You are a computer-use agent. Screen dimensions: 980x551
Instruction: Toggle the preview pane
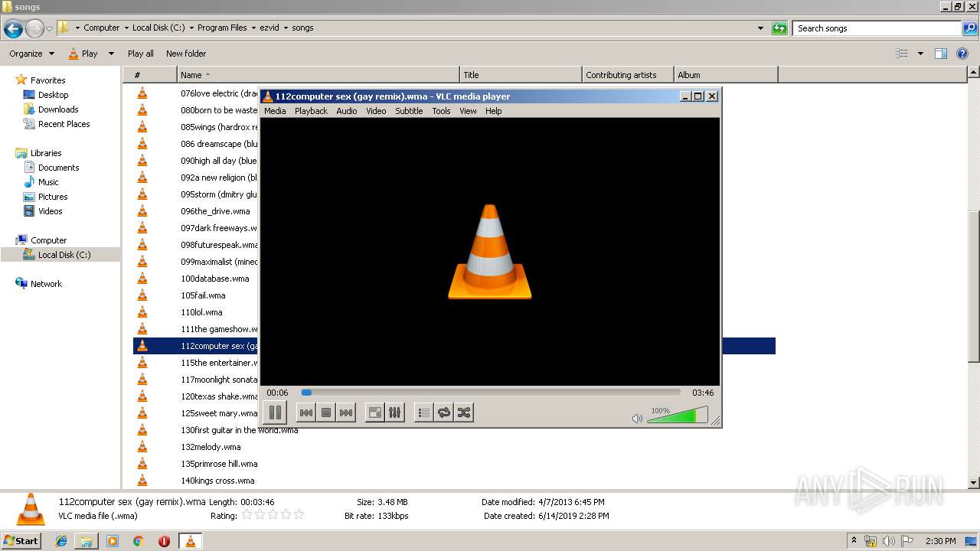click(941, 54)
